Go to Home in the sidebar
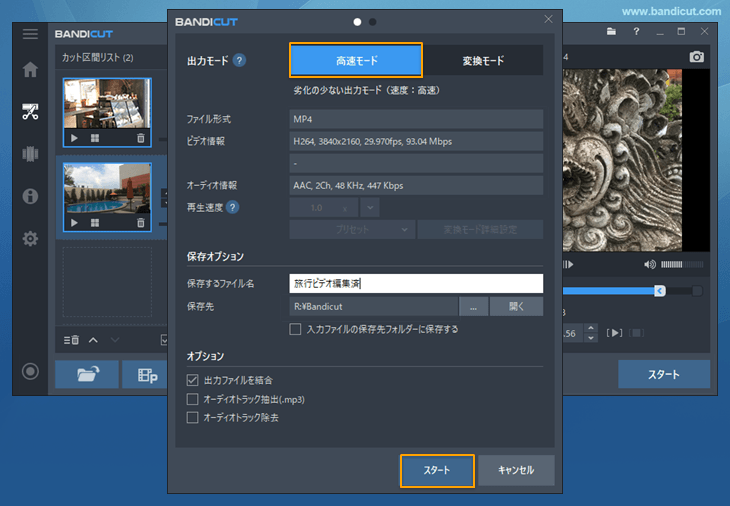730x506 pixels. pyautogui.click(x=30, y=69)
